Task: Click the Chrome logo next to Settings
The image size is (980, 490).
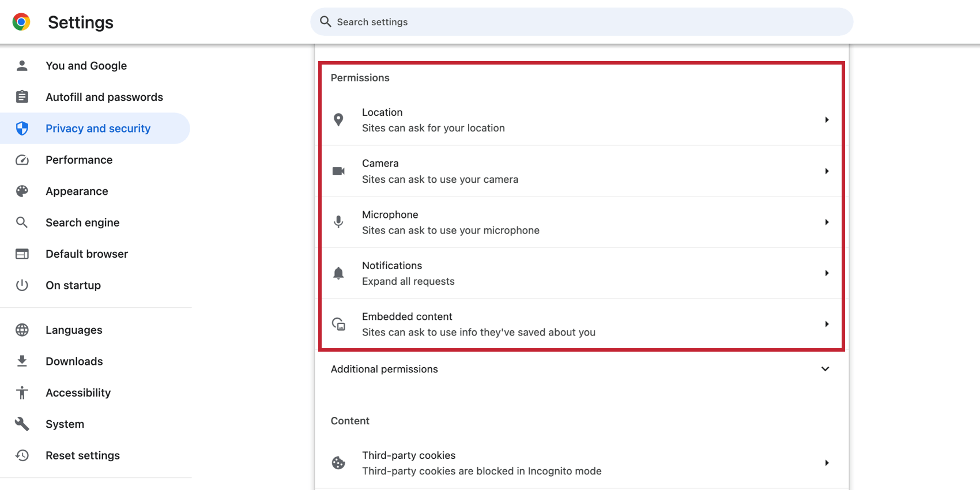Action: [x=21, y=22]
